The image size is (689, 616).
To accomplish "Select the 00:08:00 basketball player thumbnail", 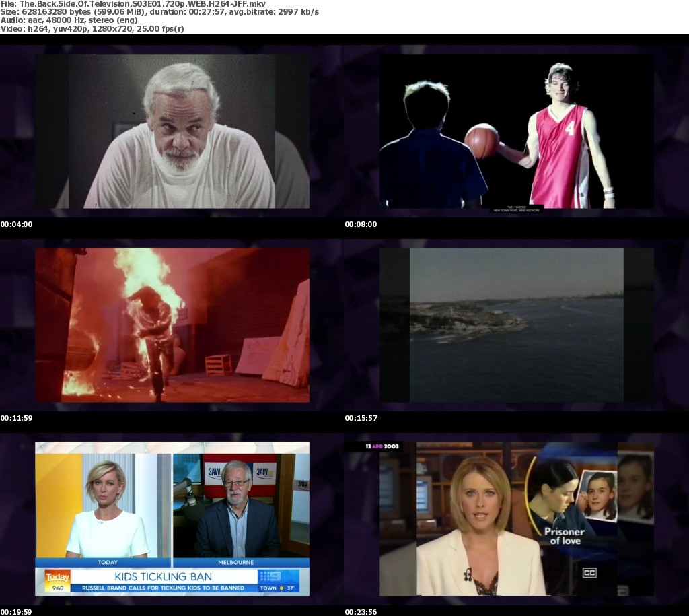I will coord(517,131).
